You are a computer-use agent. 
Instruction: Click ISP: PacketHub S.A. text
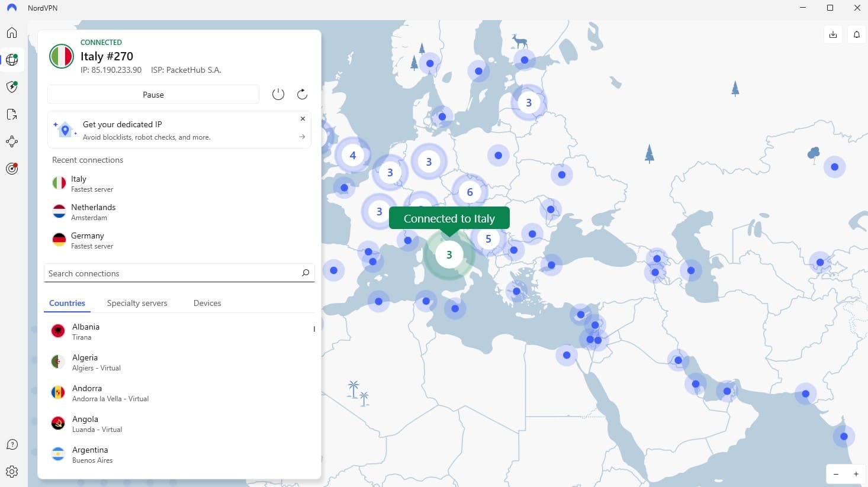pyautogui.click(x=186, y=70)
